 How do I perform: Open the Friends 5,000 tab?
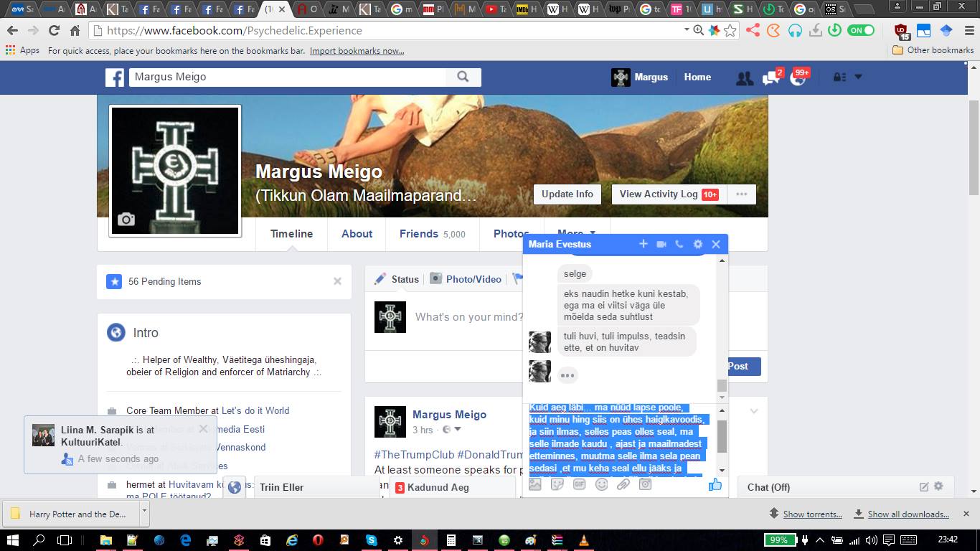(433, 234)
